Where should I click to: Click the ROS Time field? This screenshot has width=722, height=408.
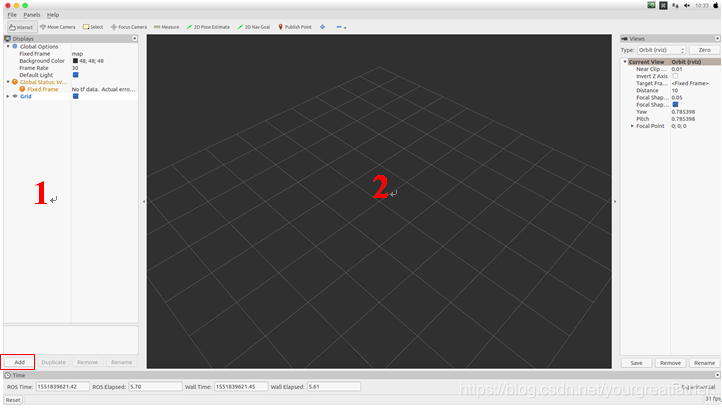click(63, 387)
